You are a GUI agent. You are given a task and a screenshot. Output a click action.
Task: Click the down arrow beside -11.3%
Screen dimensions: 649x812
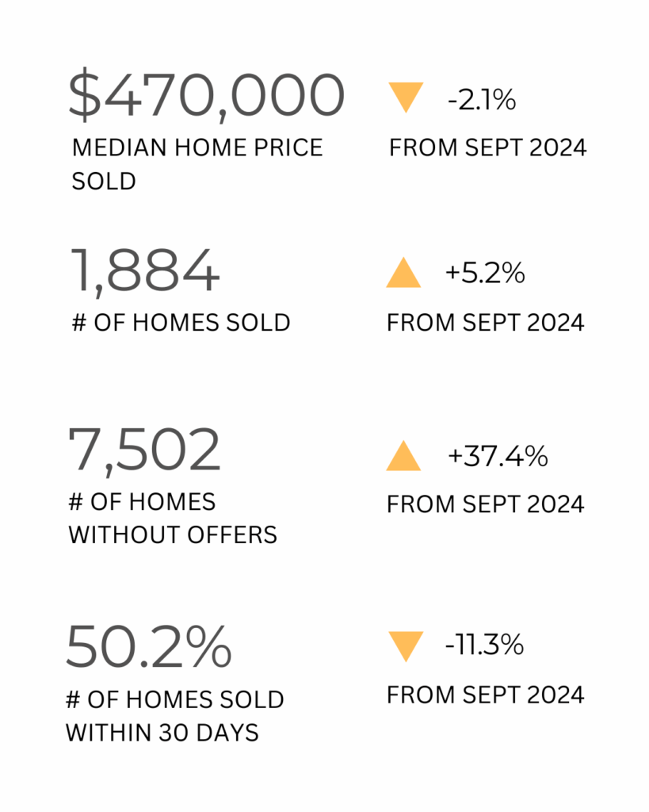(407, 645)
